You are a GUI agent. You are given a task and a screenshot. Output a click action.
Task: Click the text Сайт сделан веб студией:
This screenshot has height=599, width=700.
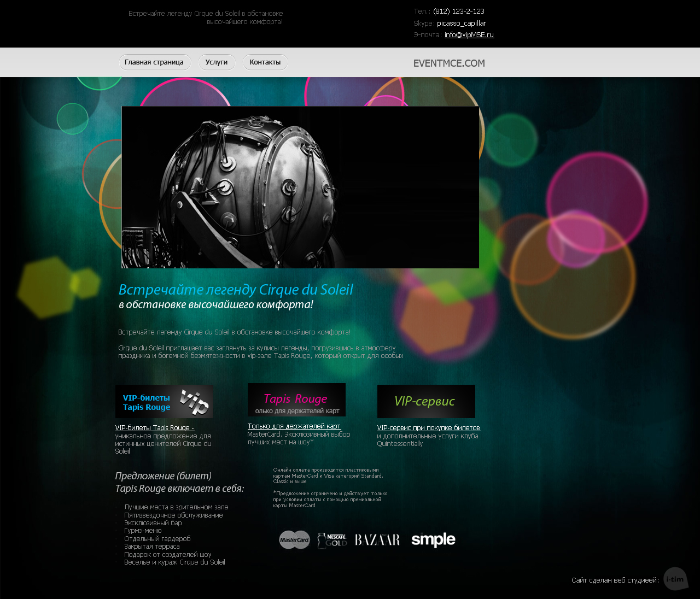pos(615,580)
